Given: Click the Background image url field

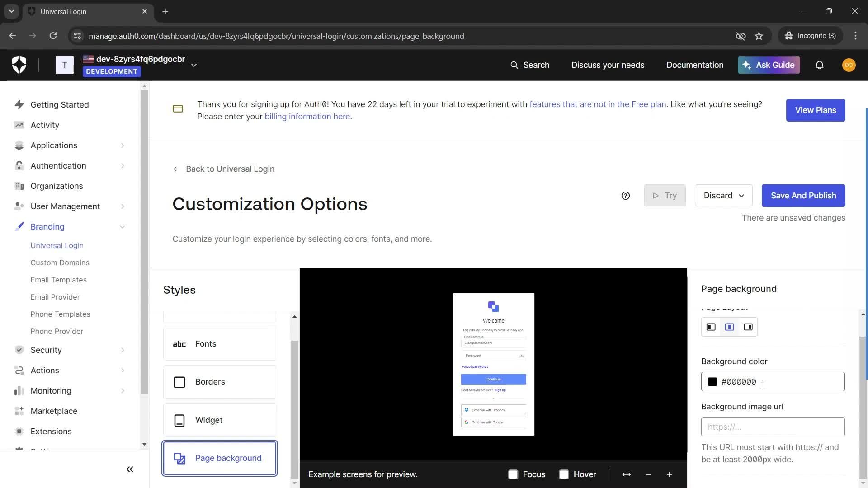Looking at the screenshot, I should 773,427.
